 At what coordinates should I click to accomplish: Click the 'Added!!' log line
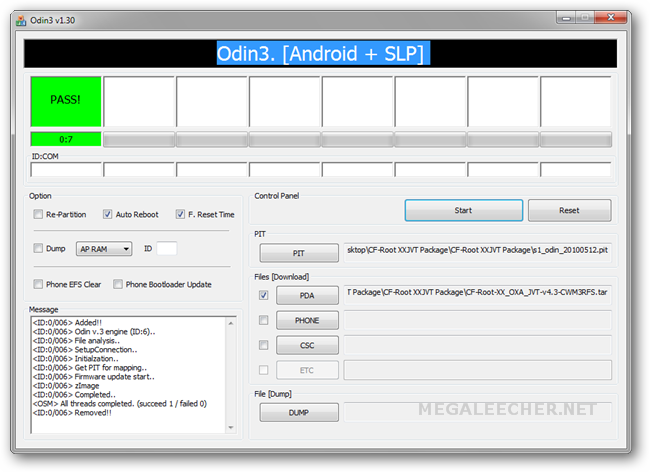(x=67, y=322)
